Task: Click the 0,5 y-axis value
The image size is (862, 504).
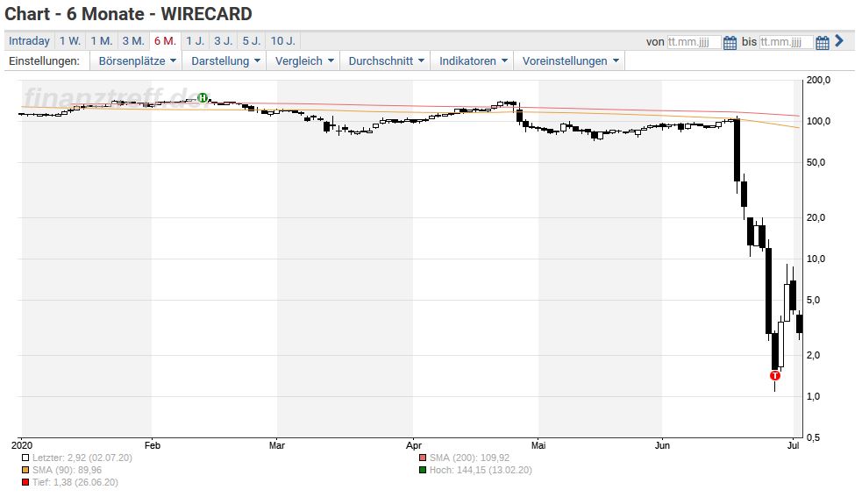Action: (814, 437)
